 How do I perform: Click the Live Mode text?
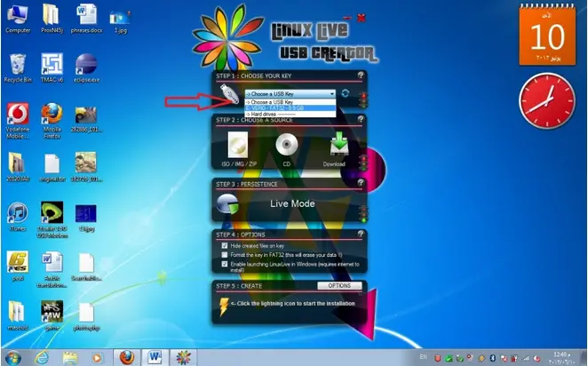pos(292,203)
